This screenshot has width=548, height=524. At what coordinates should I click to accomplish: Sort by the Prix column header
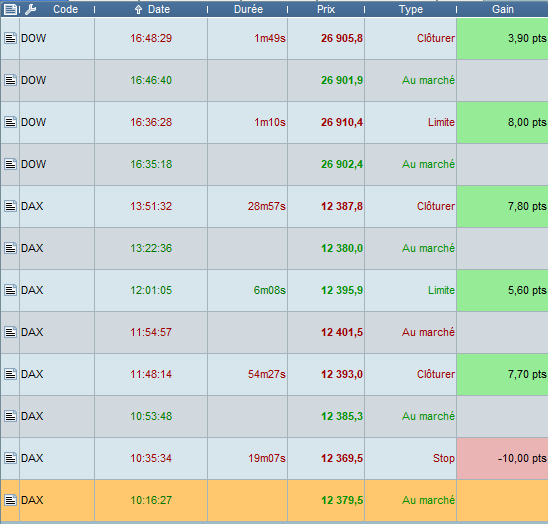tap(326, 9)
